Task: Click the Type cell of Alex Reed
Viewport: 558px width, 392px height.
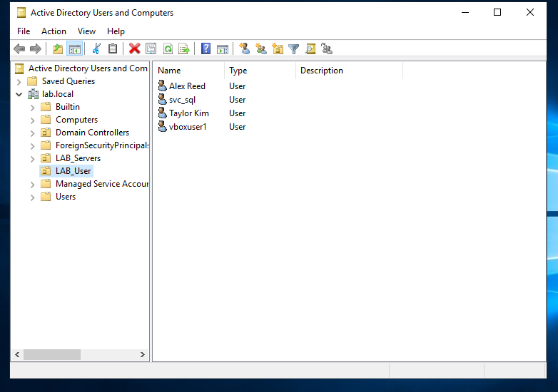Action: click(238, 86)
